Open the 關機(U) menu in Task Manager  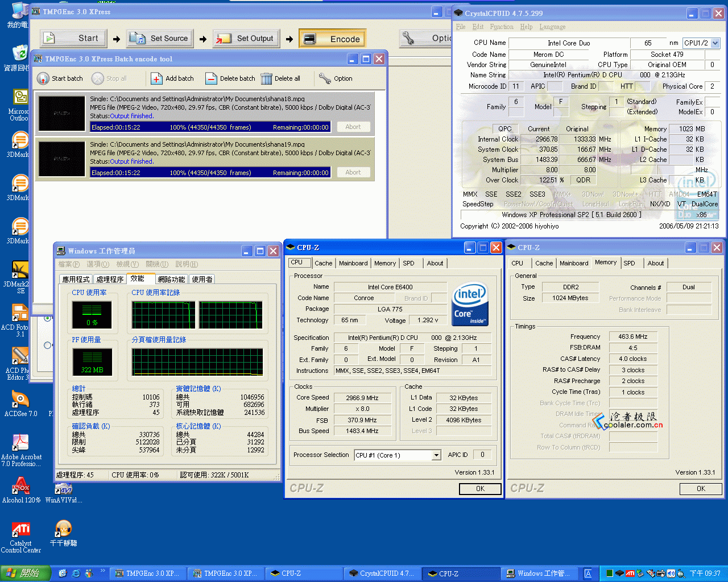157,264
